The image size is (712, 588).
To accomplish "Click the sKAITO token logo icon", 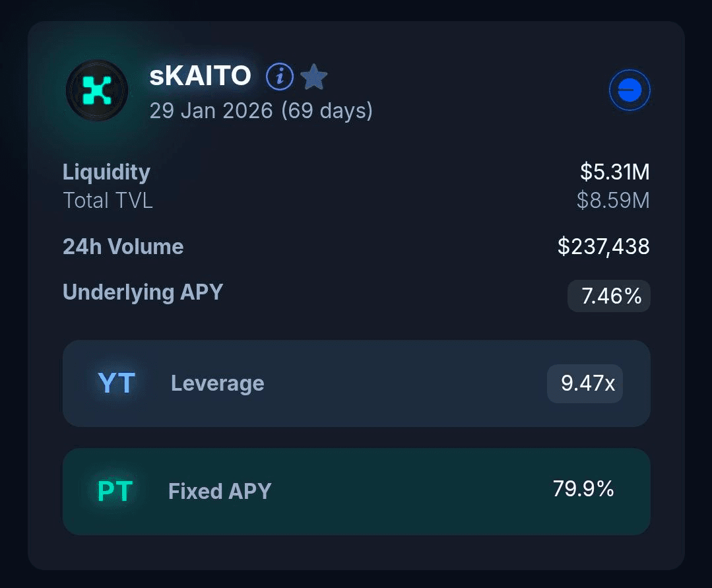I will 97,90.
